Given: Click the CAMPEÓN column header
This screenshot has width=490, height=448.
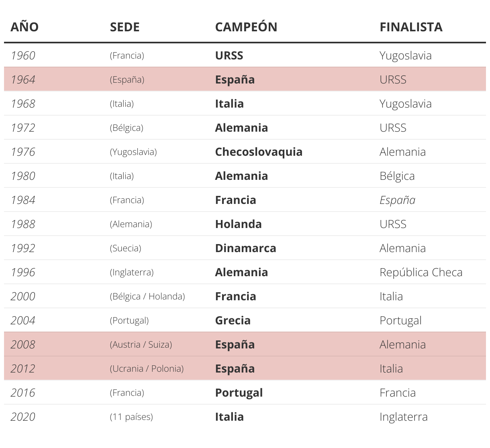Looking at the screenshot, I should (x=246, y=27).
